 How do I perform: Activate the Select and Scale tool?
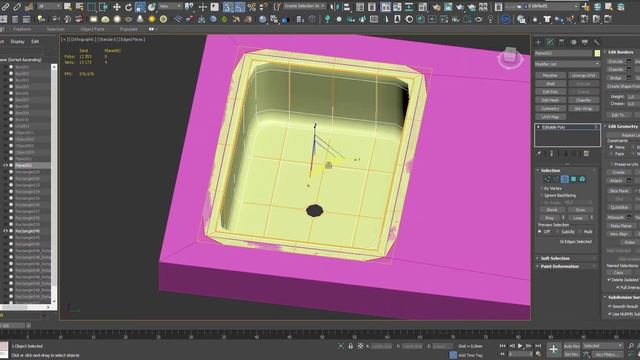coord(140,7)
